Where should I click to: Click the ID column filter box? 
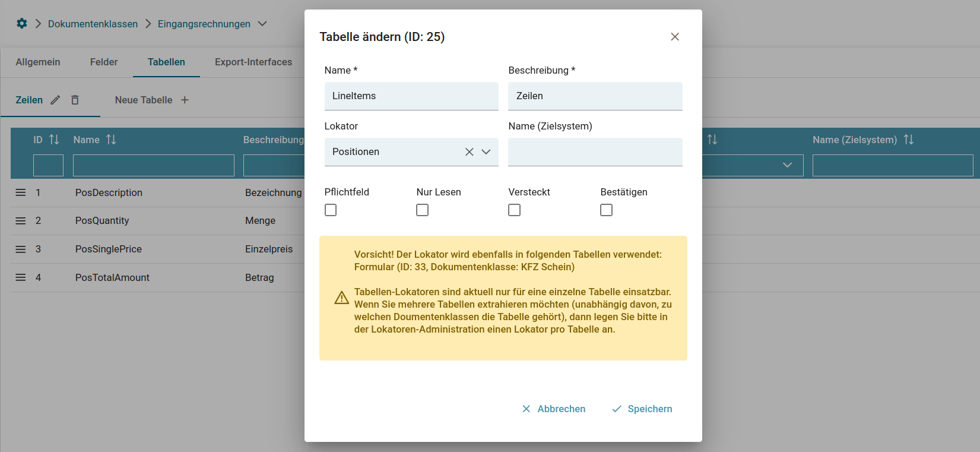[48, 165]
